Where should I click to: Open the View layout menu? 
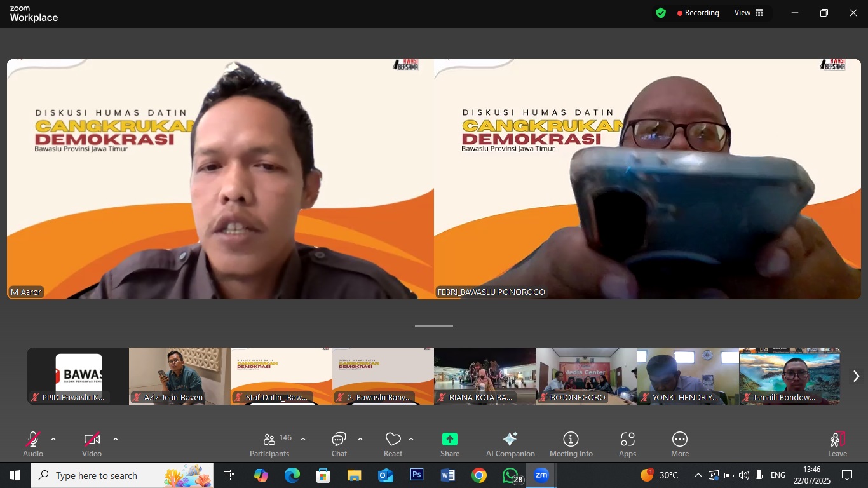tap(749, 13)
